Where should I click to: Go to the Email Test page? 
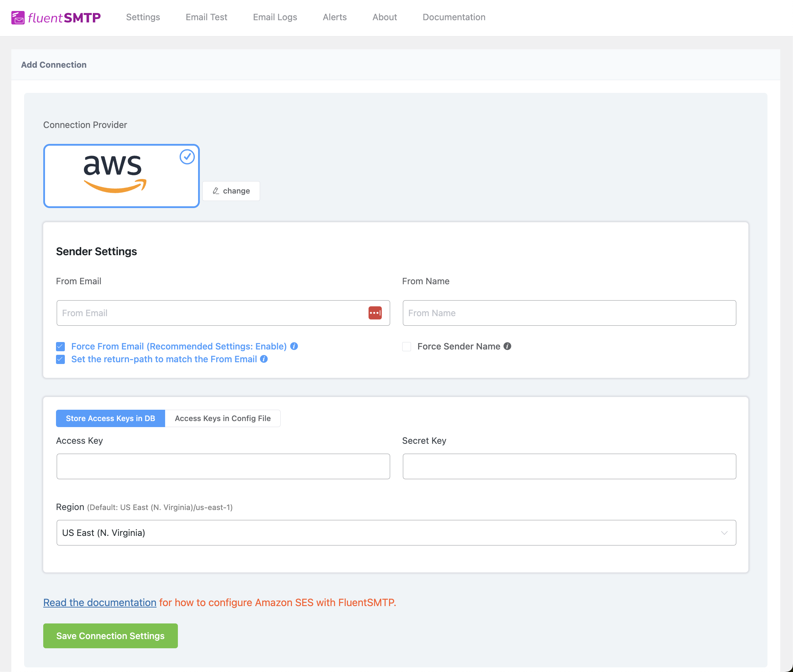(207, 17)
